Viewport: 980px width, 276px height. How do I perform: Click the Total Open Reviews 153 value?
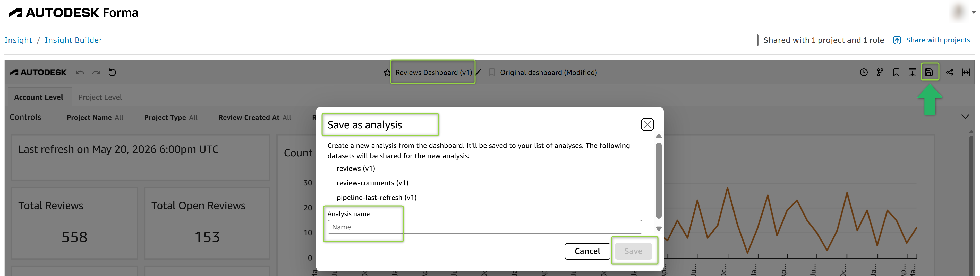coord(207,237)
